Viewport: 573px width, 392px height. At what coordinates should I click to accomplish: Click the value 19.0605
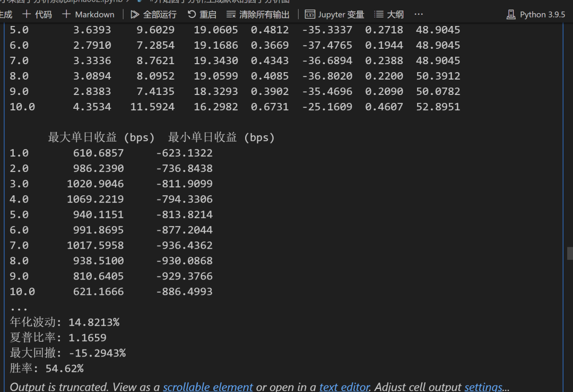click(215, 30)
